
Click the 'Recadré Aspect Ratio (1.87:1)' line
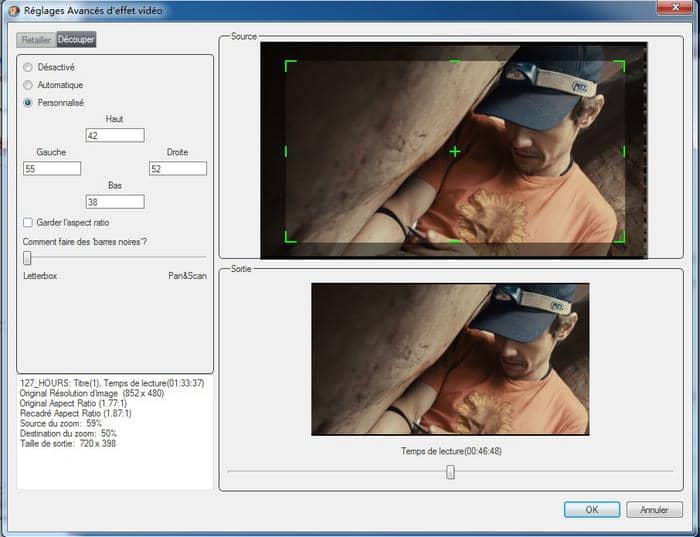tap(75, 413)
